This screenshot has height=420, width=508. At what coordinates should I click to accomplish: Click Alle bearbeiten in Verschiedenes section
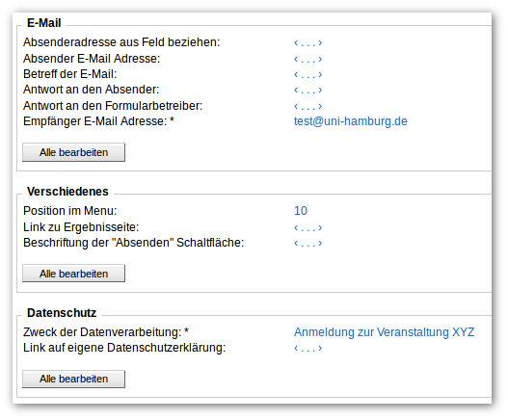pos(73,274)
